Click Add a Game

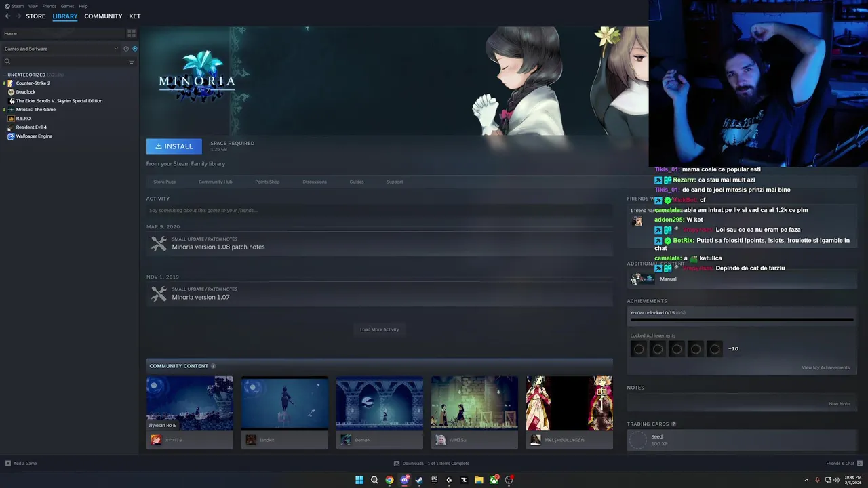[x=21, y=464]
